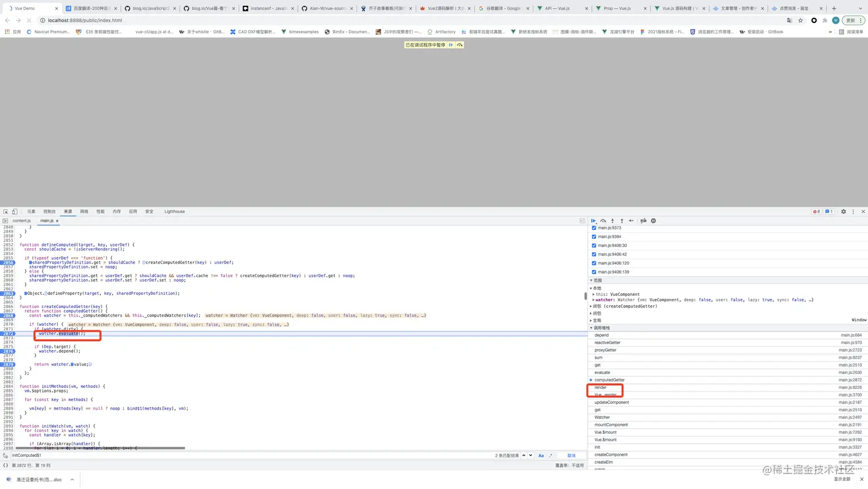
Task: Open the Navicat Premium bookmark
Action: [x=48, y=32]
